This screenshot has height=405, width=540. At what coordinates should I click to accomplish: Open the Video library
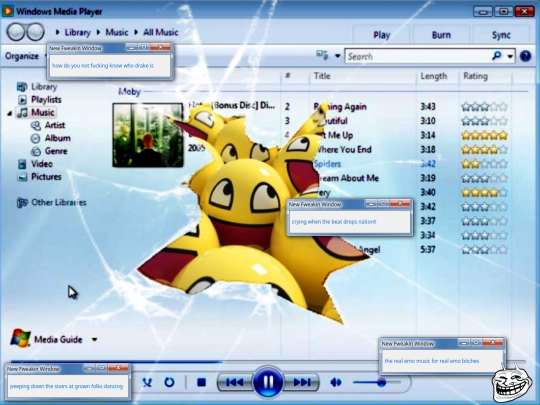(x=42, y=164)
